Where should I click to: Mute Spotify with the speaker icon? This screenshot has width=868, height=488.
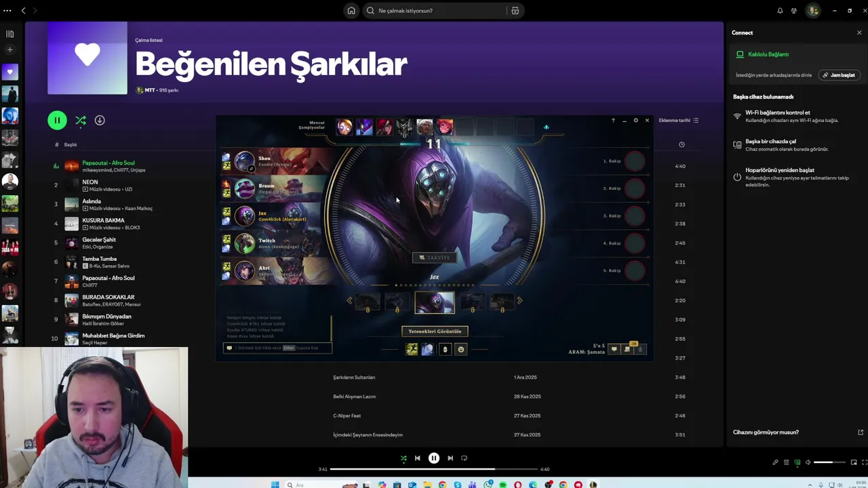[x=808, y=462]
